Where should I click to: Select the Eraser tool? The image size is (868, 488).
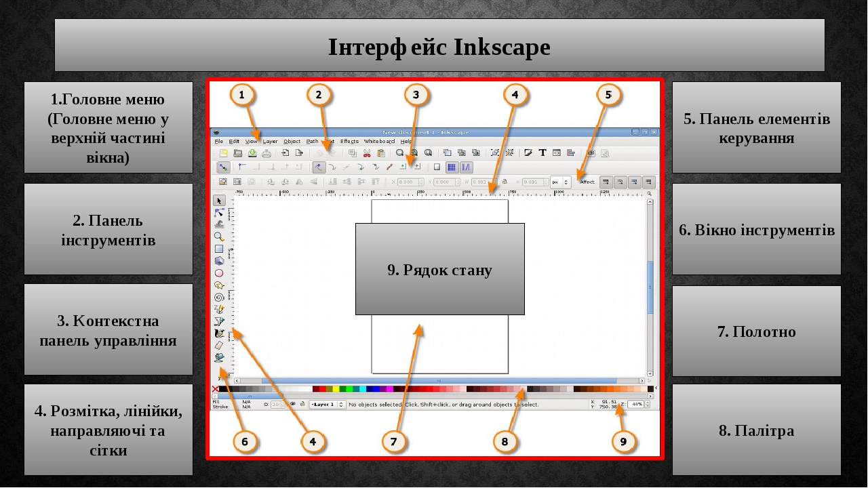coord(219,345)
